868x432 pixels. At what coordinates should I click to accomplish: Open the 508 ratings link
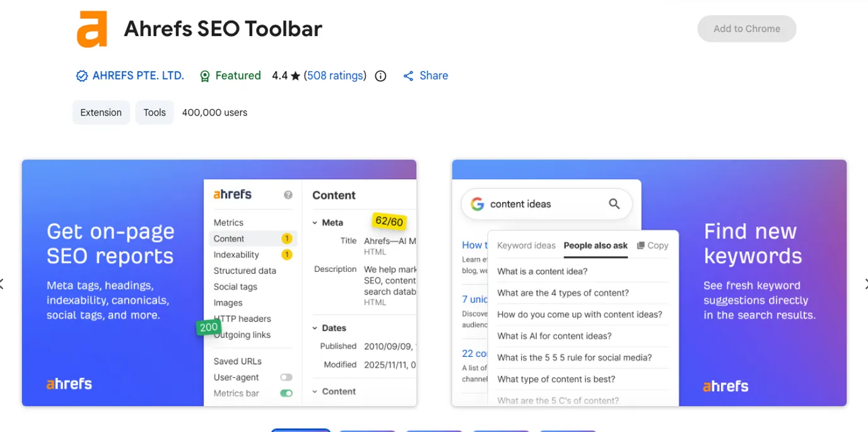[x=335, y=76]
